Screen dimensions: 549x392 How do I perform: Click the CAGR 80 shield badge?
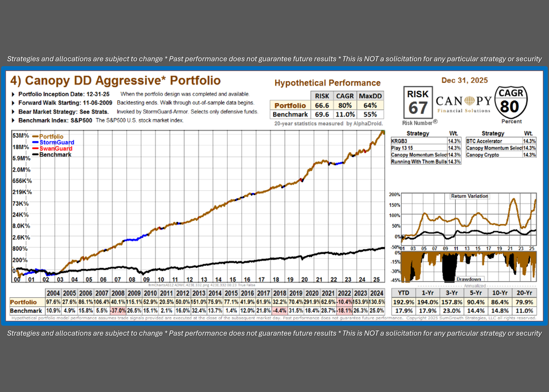tap(511, 102)
